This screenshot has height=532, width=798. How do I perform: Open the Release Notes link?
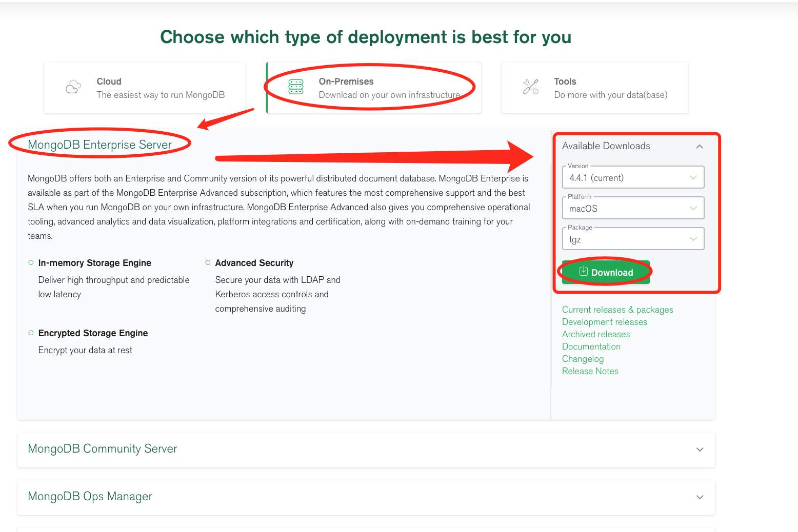(x=590, y=371)
